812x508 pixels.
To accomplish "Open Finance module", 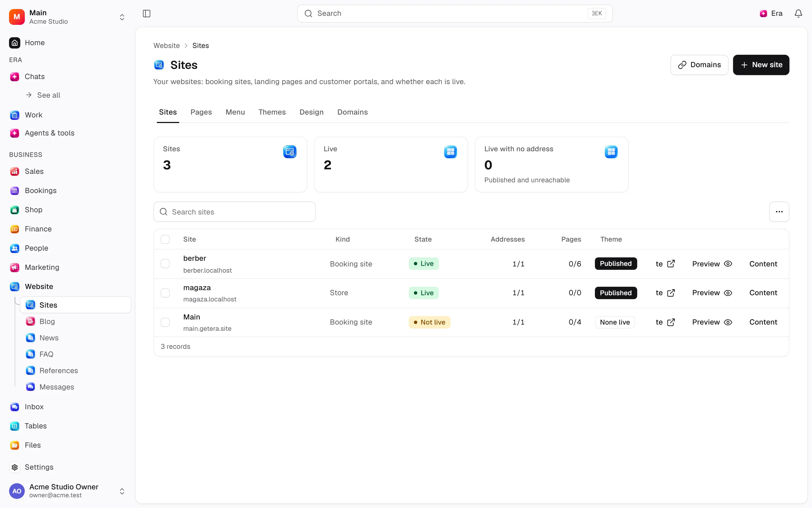I will 38,229.
